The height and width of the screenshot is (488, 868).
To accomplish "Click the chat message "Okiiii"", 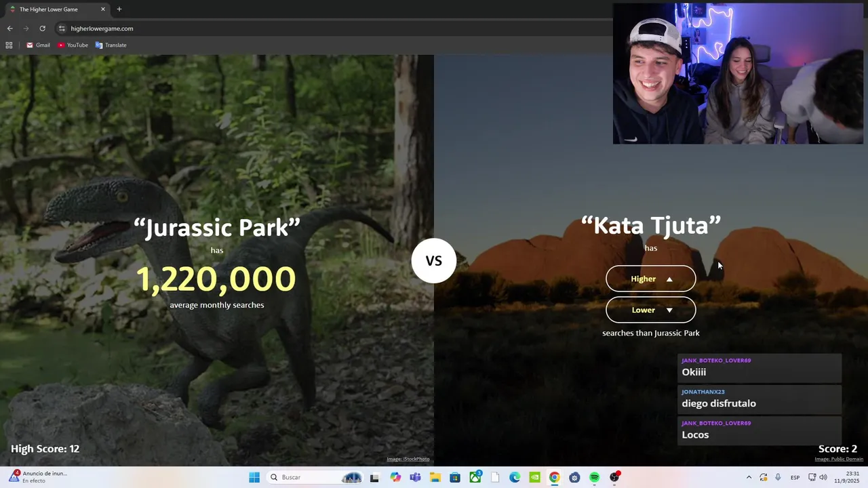I will coord(694,372).
